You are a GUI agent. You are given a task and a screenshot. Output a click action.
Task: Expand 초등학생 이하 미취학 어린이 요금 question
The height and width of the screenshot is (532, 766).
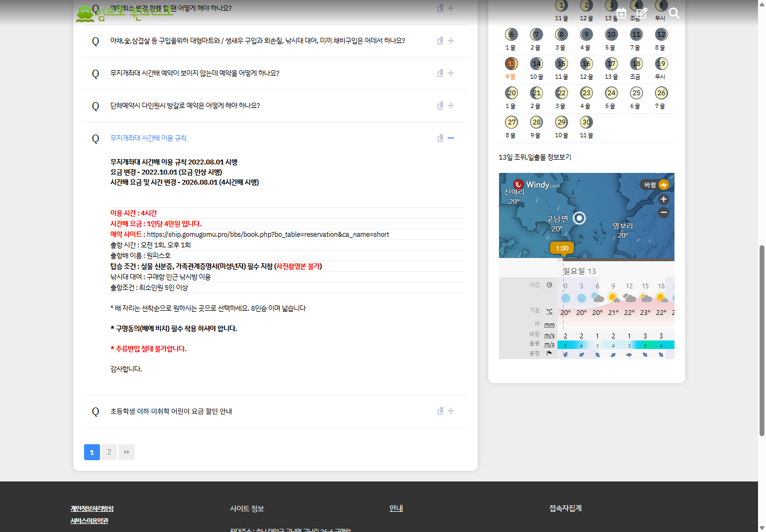click(451, 411)
